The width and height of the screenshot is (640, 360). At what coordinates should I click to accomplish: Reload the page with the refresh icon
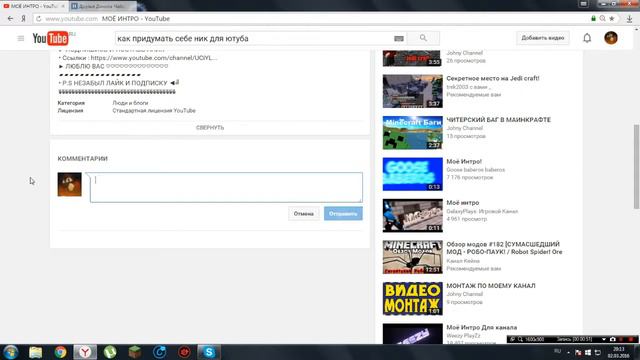pos(39,18)
